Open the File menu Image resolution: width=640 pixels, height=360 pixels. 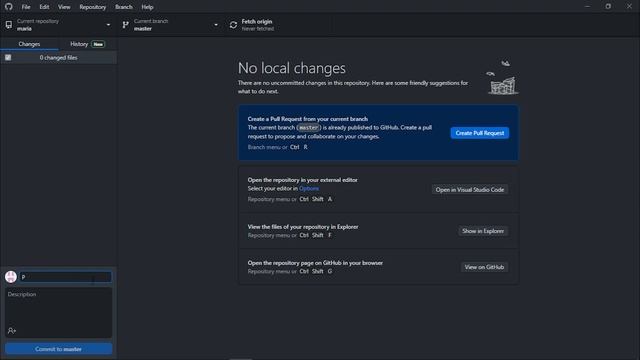pyautogui.click(x=26, y=7)
